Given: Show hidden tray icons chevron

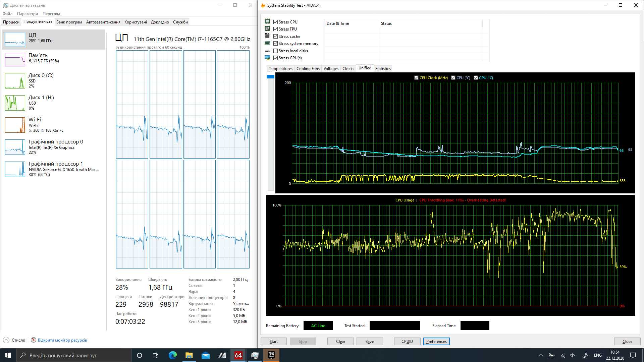Looking at the screenshot, I should click(541, 355).
